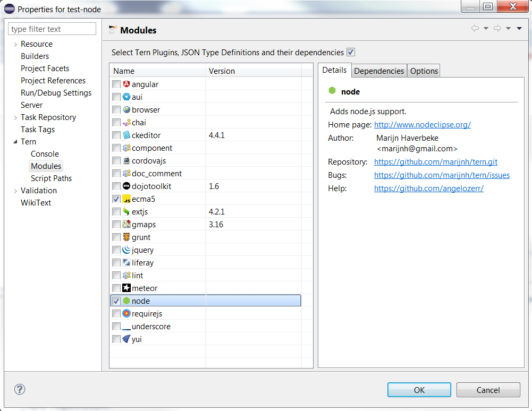This screenshot has height=411, width=532.
Task: Click the grunt module icon
Action: point(126,237)
